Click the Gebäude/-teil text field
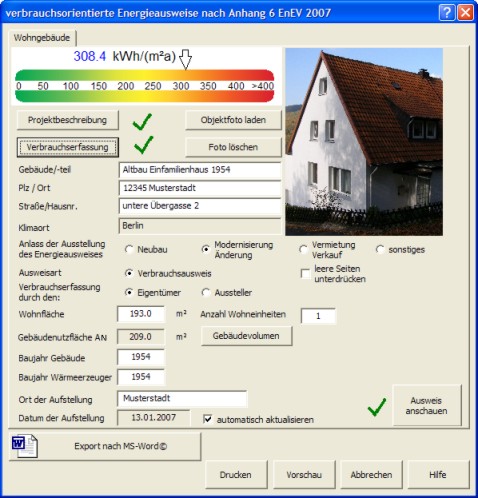This screenshot has width=478, height=498. pos(200,170)
